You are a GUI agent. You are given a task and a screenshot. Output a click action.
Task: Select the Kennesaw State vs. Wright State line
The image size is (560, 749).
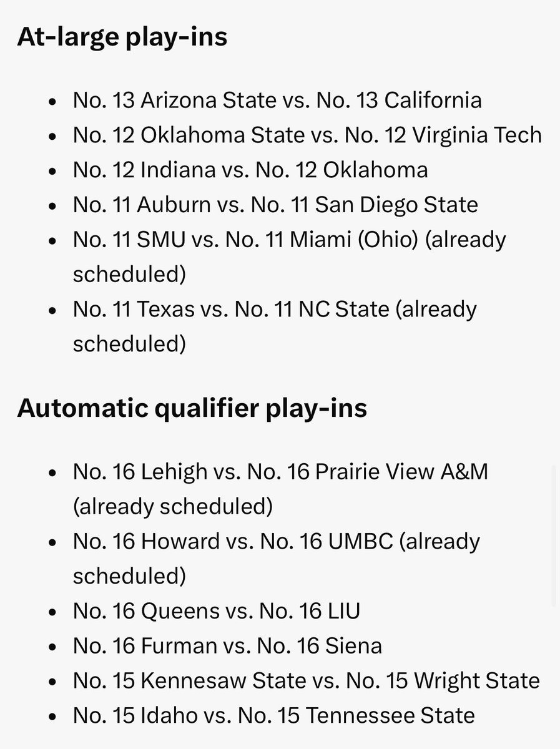click(x=306, y=680)
